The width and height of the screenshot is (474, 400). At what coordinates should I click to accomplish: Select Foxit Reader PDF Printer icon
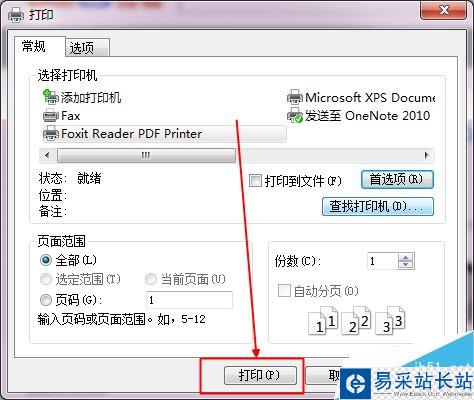click(51, 133)
